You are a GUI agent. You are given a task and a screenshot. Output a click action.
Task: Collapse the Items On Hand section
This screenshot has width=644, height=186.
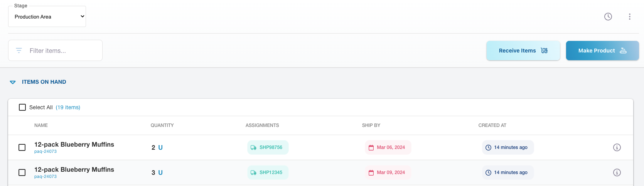13,82
